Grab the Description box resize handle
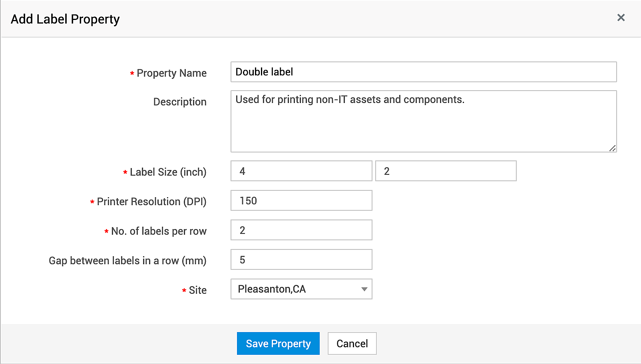The image size is (641, 364). pos(613,148)
